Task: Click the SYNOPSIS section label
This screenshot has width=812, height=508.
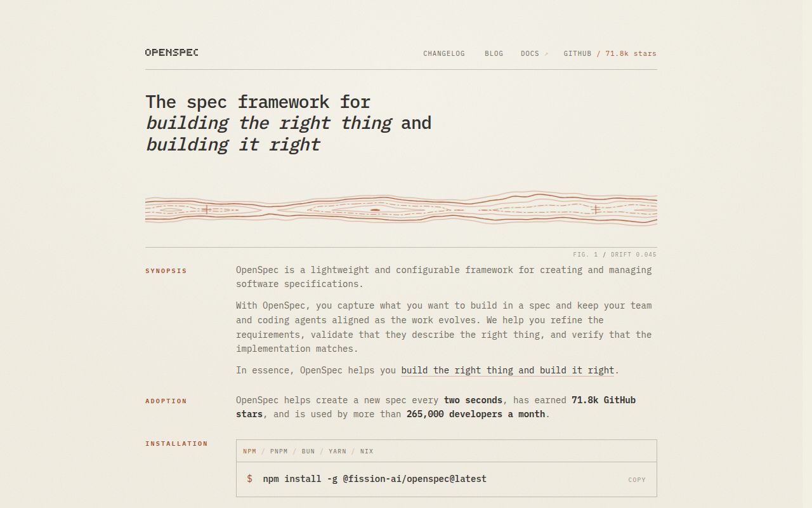Action: pos(166,271)
